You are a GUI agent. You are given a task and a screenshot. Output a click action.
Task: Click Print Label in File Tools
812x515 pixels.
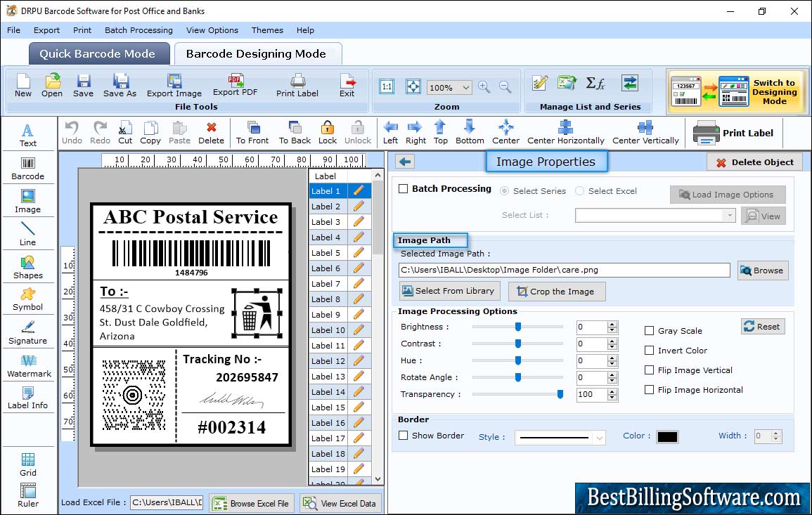[x=297, y=86]
